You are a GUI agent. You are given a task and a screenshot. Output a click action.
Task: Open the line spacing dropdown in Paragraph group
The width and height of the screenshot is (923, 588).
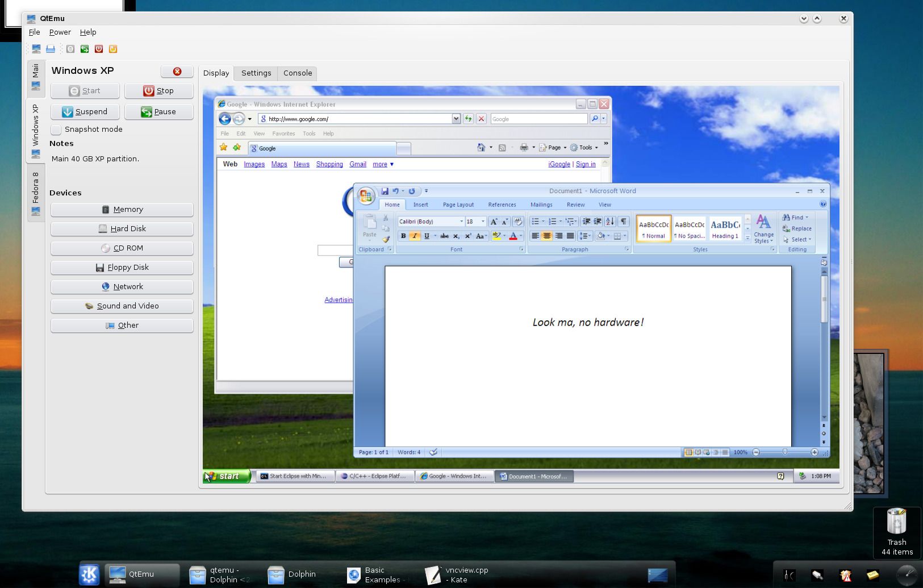click(x=584, y=236)
